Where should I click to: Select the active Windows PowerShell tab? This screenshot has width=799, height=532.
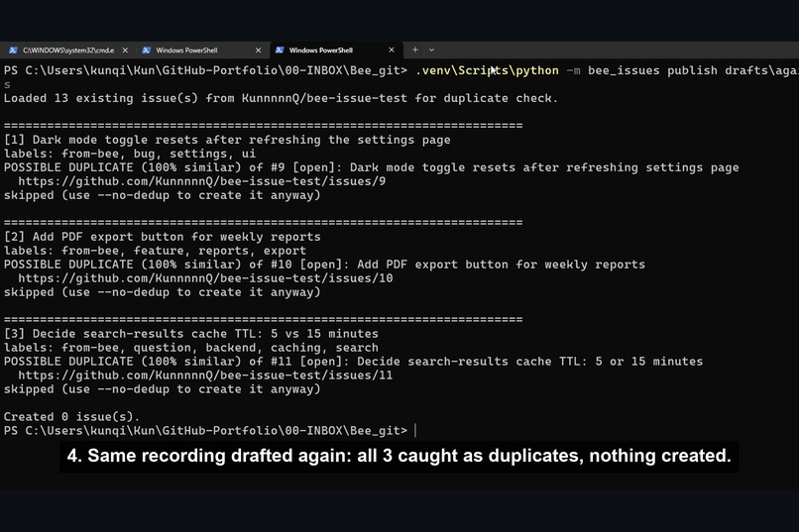coord(335,50)
